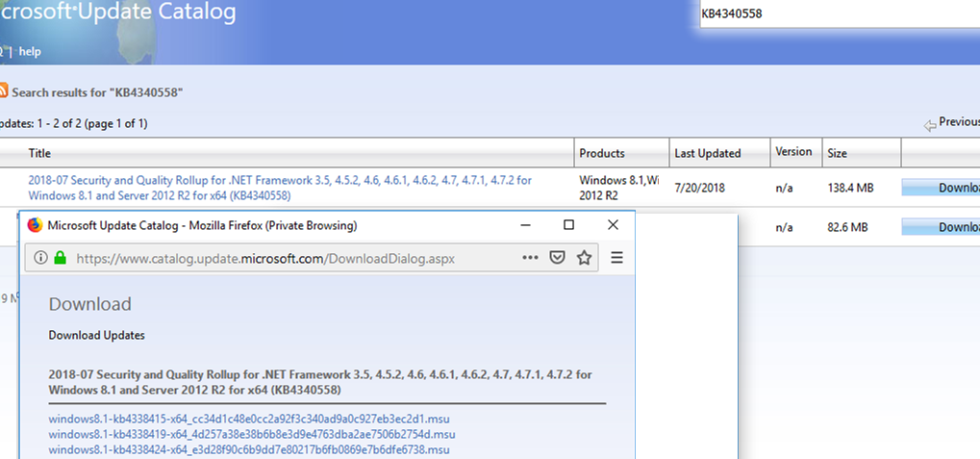Image resolution: width=980 pixels, height=459 pixels.
Task: Click Download button for 138.4 MB update
Action: (x=941, y=188)
